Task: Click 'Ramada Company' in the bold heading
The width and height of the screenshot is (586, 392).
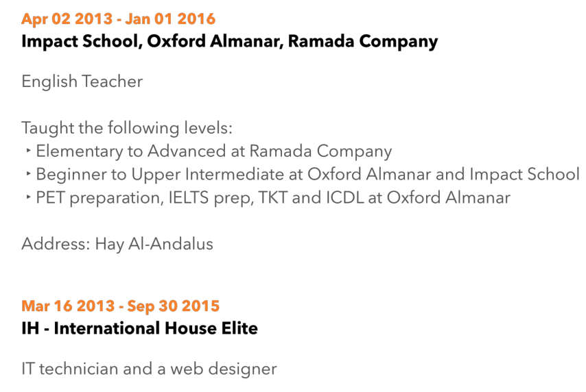Action: (x=362, y=41)
